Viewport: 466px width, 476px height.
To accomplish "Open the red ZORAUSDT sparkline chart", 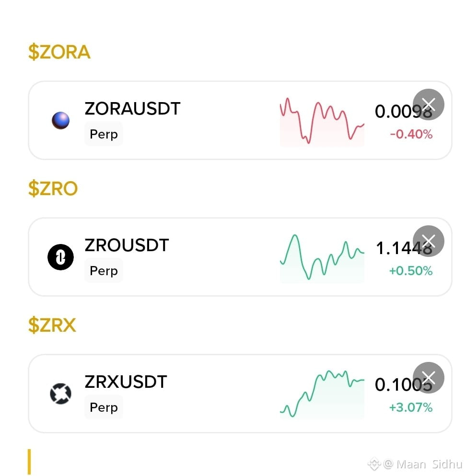I will pyautogui.click(x=322, y=122).
